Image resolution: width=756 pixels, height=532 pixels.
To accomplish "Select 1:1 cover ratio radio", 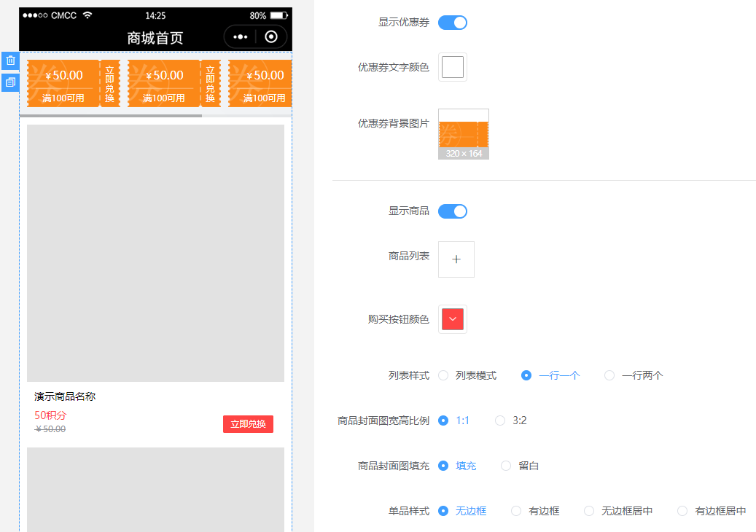I will (443, 420).
